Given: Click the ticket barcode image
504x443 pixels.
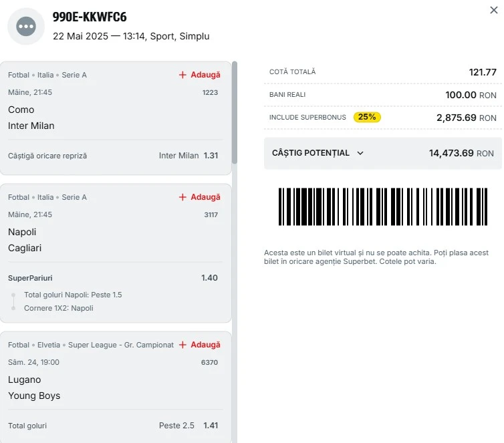Looking at the screenshot, I should coord(383,206).
